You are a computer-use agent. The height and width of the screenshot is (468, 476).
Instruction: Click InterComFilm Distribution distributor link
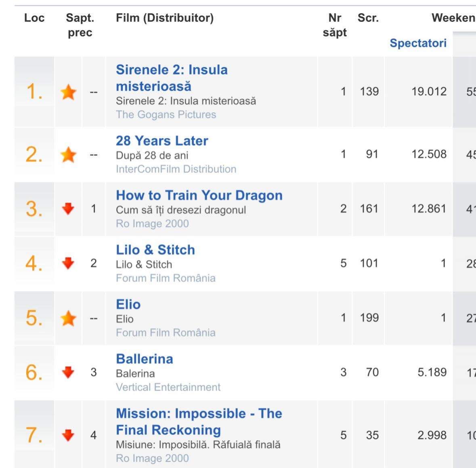click(x=176, y=169)
